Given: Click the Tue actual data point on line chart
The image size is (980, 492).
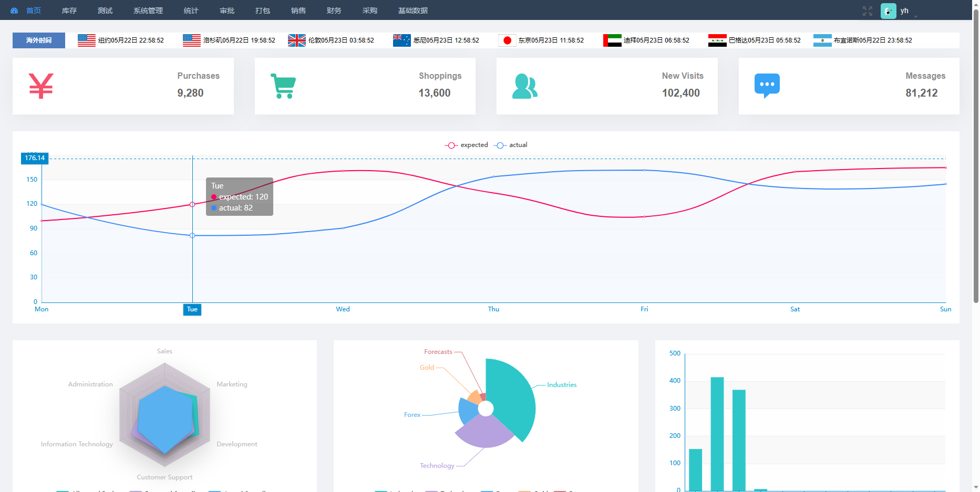Looking at the screenshot, I should [x=192, y=235].
